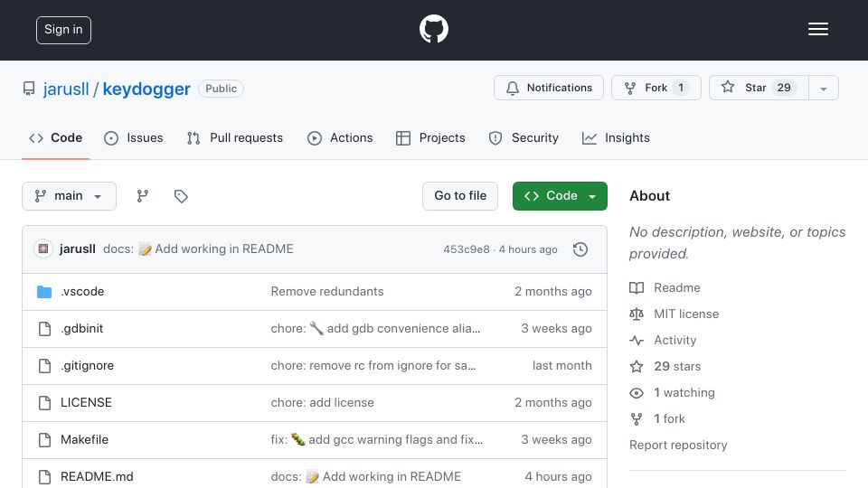View branches via the branch icon
This screenshot has height=488, width=868.
[143, 196]
